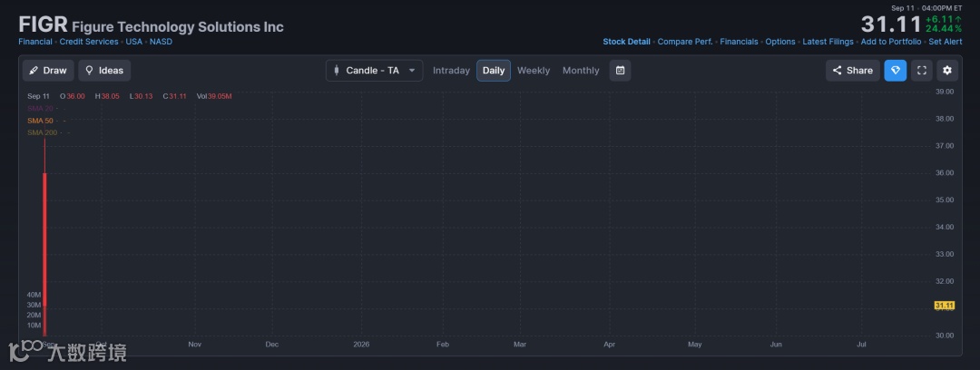This screenshot has height=370, width=980.
Task: Open the calendar date range picker
Action: click(x=620, y=71)
